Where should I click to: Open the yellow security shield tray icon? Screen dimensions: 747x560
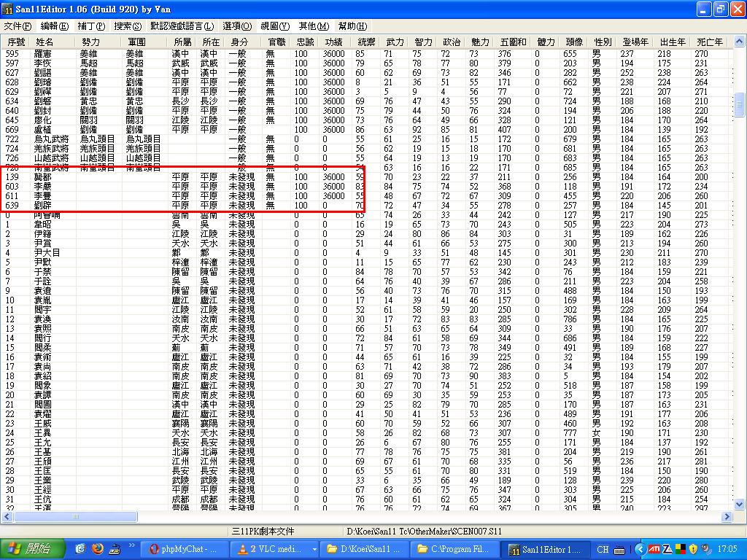[692, 549]
